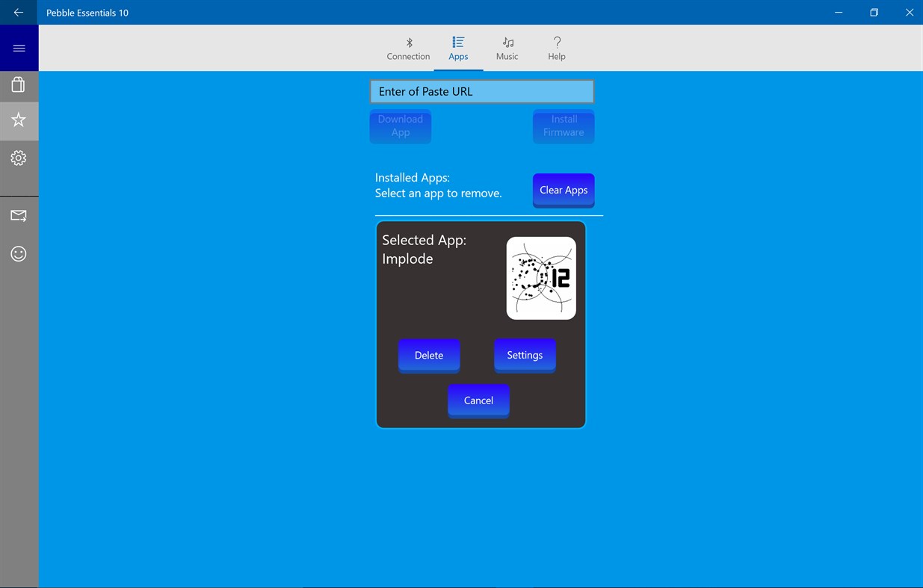Select the star favorites sidebar icon
923x588 pixels.
[19, 120]
